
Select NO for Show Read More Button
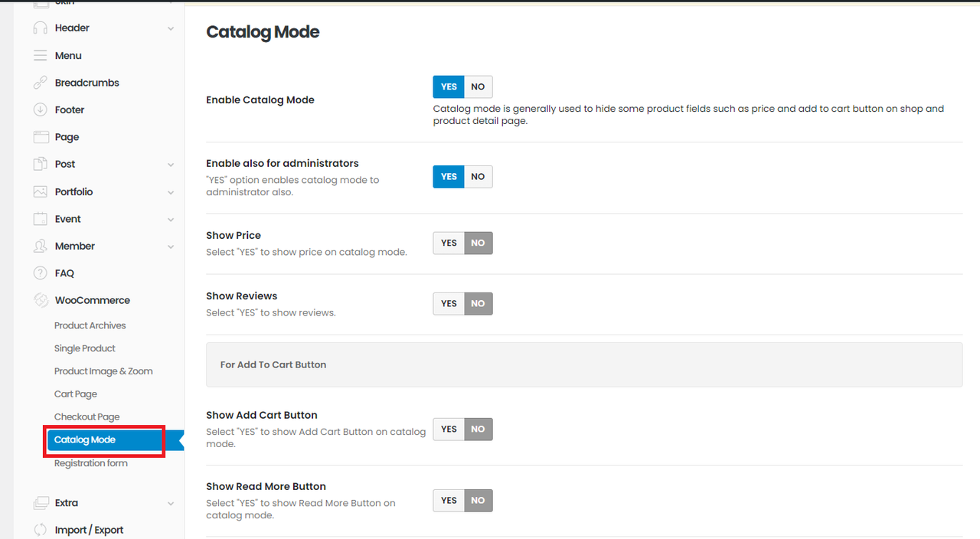coord(479,501)
